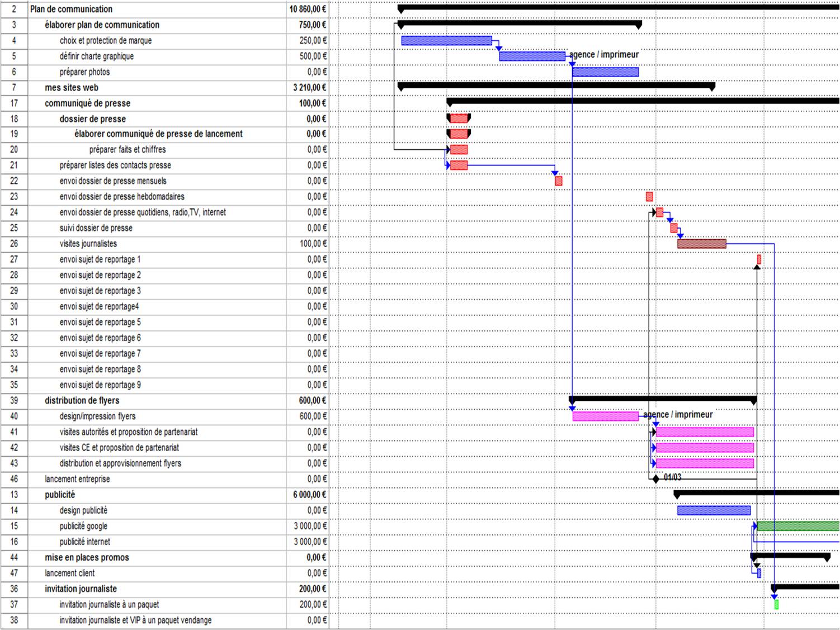This screenshot has height=630, width=840.
Task: Select 'envoi dossier de presse hebdomadaires'
Action: coord(122,196)
